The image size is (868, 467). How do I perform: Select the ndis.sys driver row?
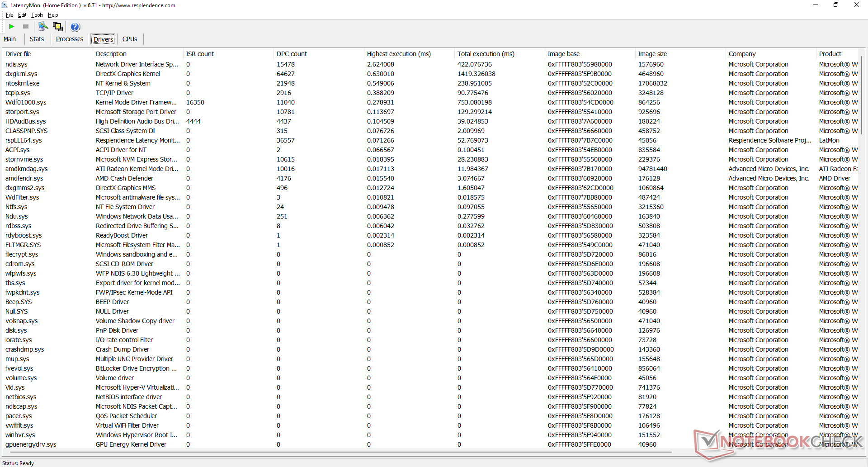430,64
